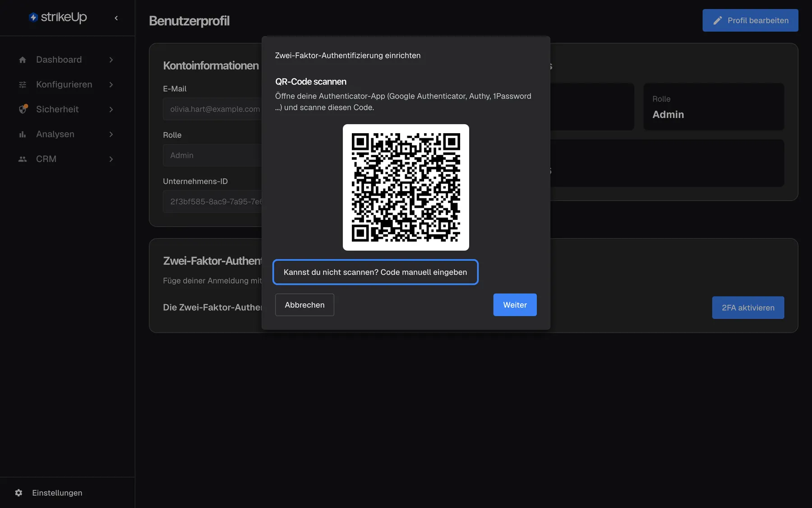Click the CRM sidebar label
Viewport: 812px width, 508px height.
[x=46, y=159]
